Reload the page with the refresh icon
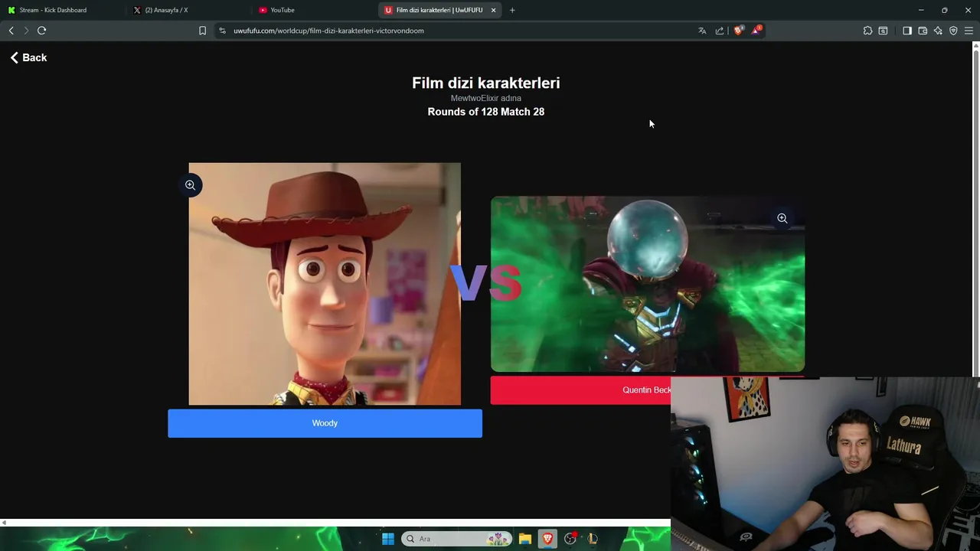 41,31
